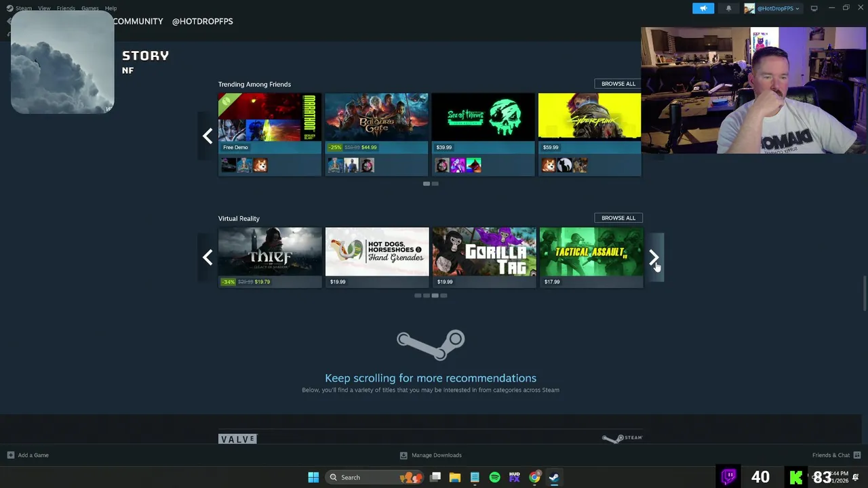Open the View menu
The width and height of the screenshot is (868, 488).
tap(44, 8)
